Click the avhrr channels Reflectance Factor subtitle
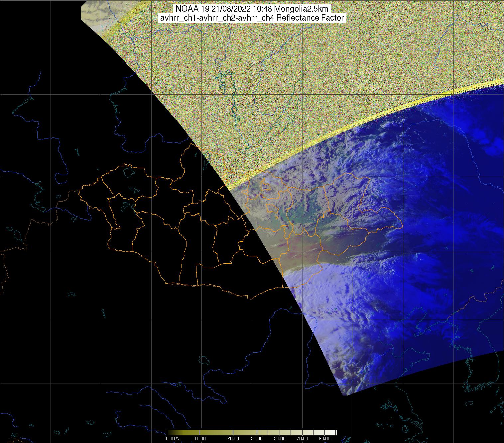Screen dimensions: 504x443 pos(252,18)
